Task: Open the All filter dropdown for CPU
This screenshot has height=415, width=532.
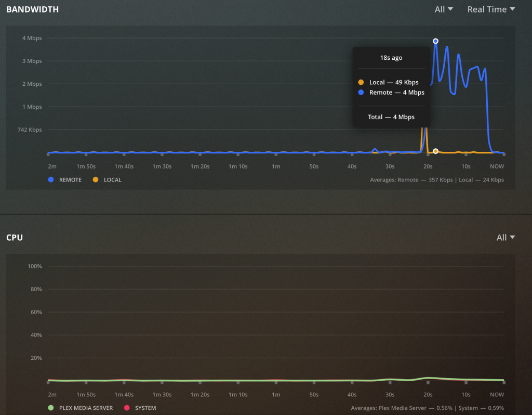Action: pyautogui.click(x=504, y=237)
